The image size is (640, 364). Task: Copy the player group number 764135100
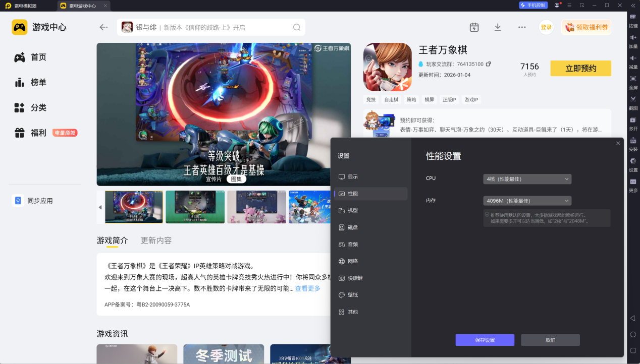point(488,64)
